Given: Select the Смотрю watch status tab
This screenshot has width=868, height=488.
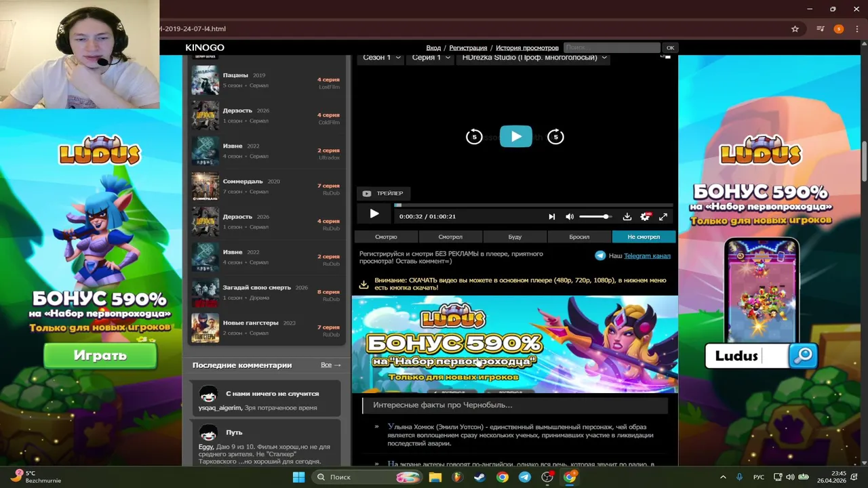Looking at the screenshot, I should pos(386,237).
